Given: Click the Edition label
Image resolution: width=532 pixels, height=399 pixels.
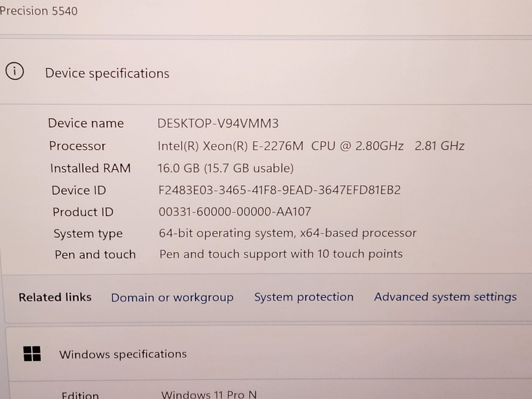Looking at the screenshot, I should 80,395.
